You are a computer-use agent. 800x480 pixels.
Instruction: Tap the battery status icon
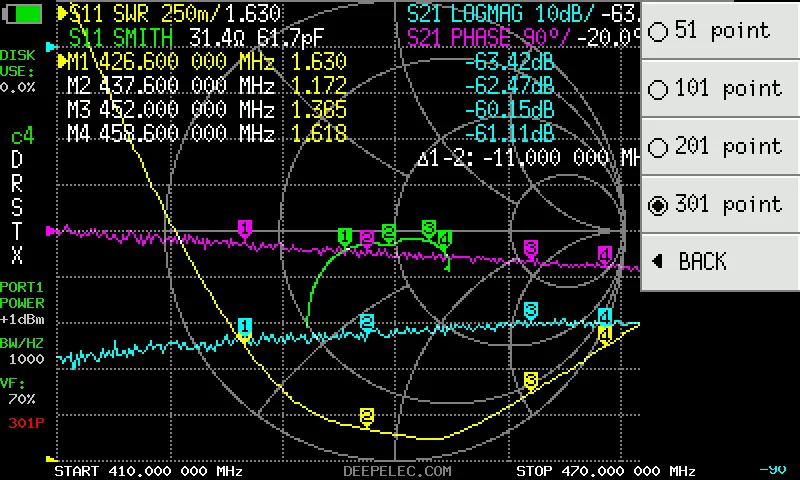22,14
